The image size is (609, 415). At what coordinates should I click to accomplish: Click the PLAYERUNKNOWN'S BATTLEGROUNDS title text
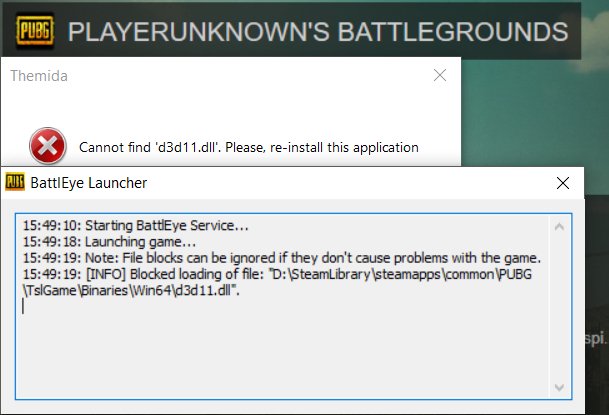coord(318,31)
